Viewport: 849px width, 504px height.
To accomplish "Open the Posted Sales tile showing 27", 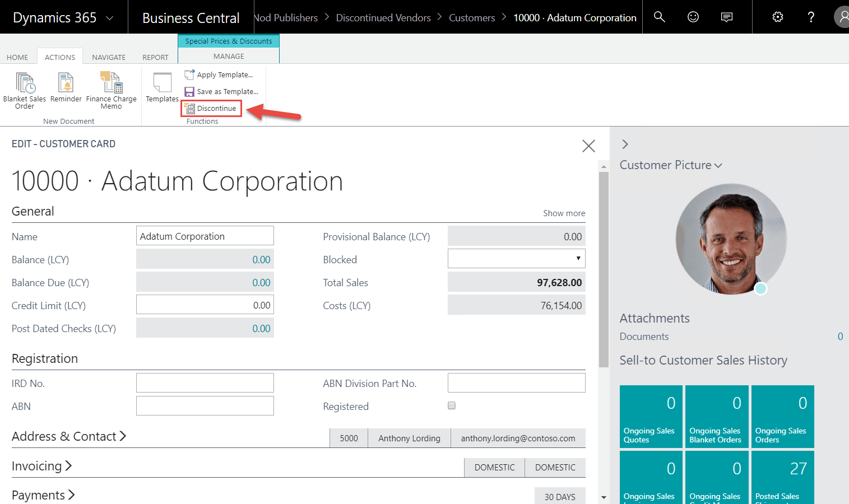I will tap(782, 477).
